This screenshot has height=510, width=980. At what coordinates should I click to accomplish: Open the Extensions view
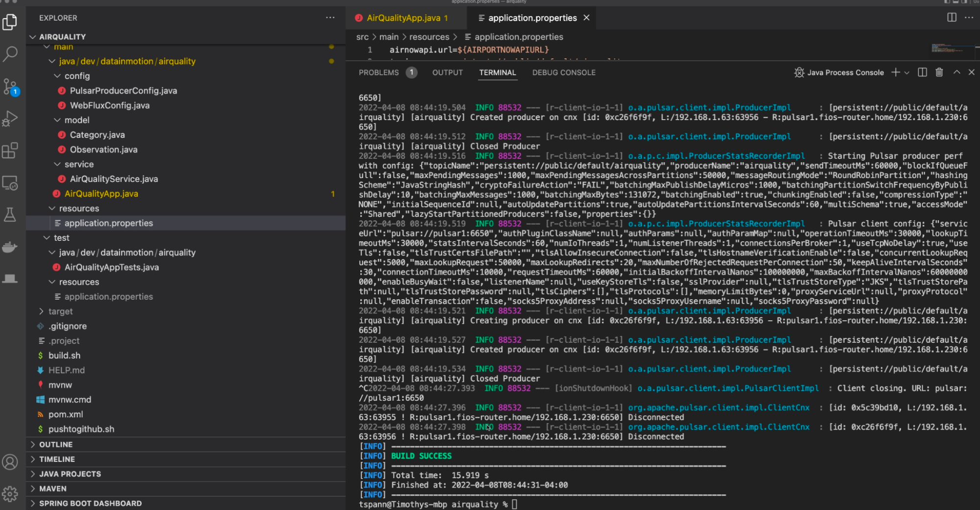tap(10, 151)
